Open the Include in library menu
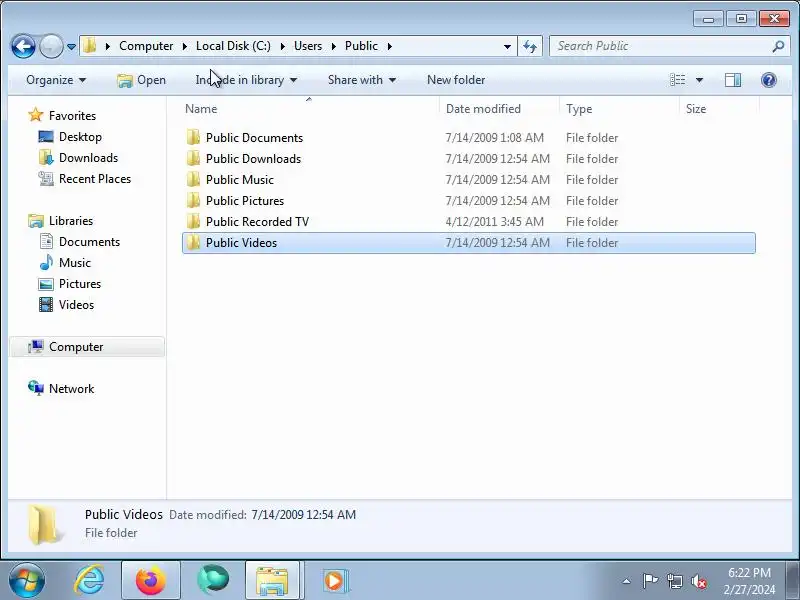800x600 pixels. 246,80
